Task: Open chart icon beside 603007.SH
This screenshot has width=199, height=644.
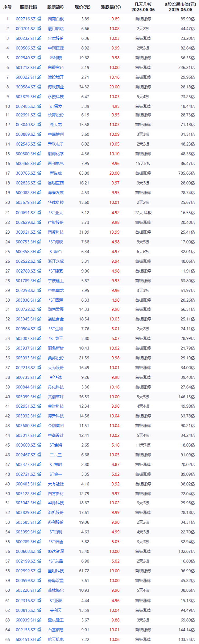Action: pos(39,338)
